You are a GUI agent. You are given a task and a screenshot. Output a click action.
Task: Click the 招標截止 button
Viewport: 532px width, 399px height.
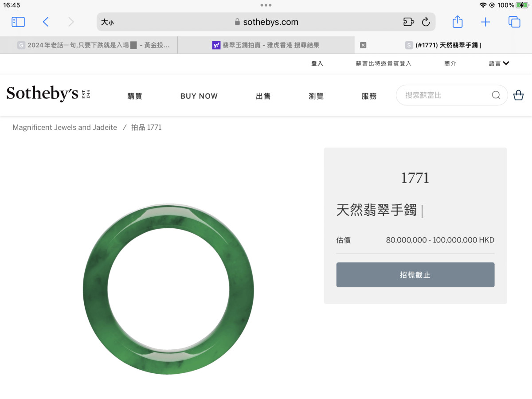tap(415, 275)
